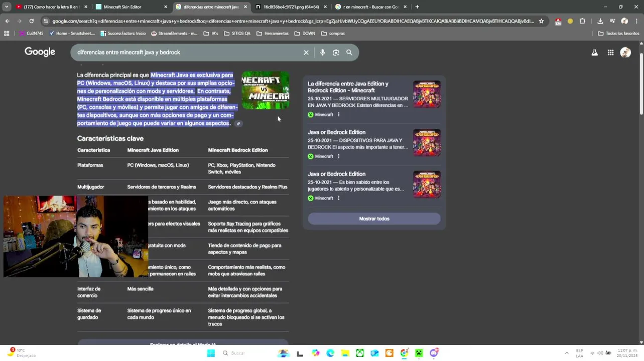Open more options for second Minecraft result
This screenshot has height=361, width=644.
[x=339, y=156]
